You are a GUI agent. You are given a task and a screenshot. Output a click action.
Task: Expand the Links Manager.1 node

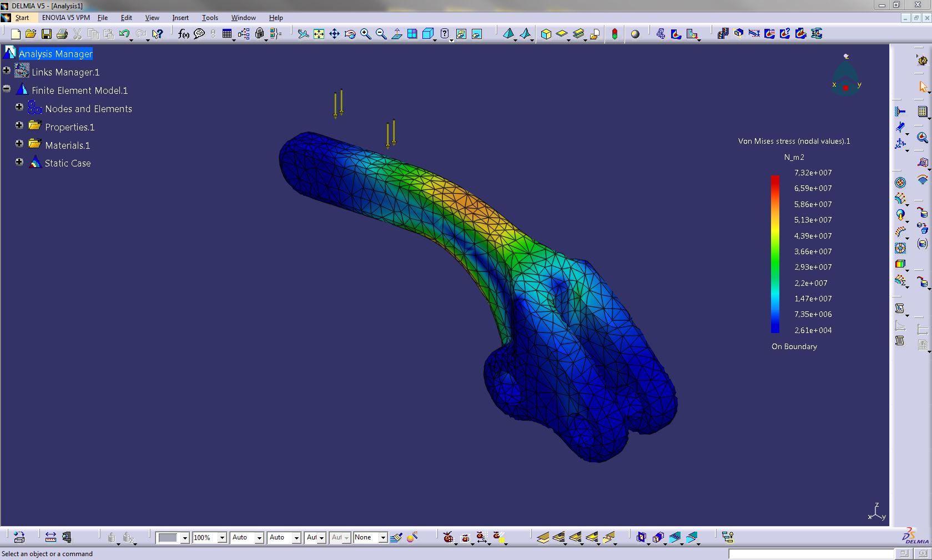click(x=7, y=70)
